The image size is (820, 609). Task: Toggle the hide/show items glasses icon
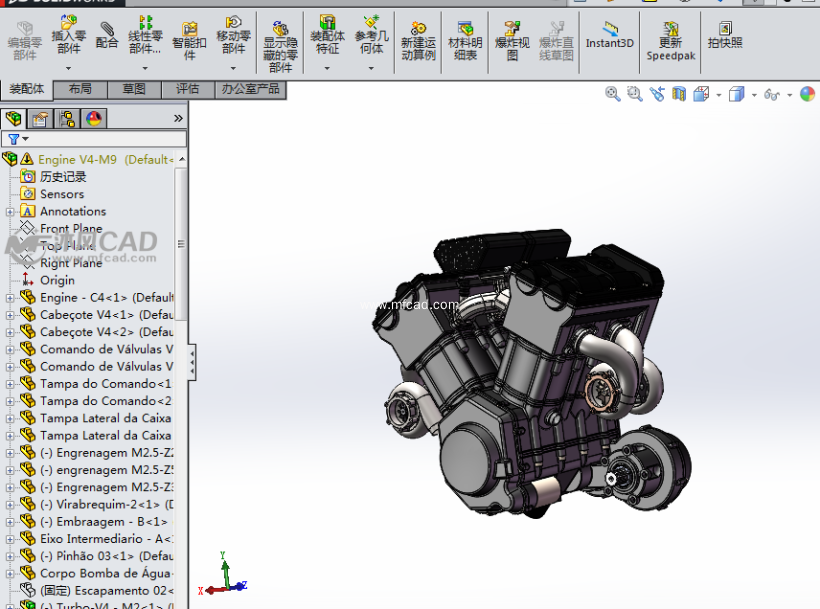coord(771,94)
